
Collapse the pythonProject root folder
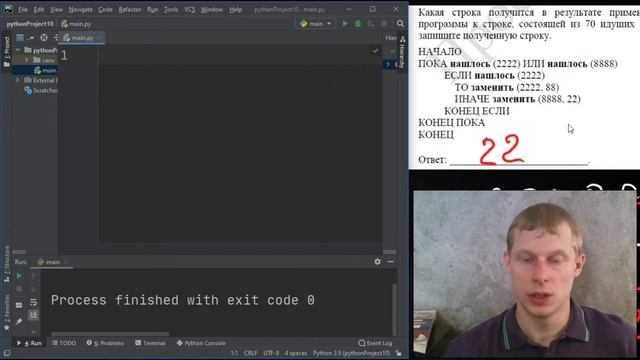click(18, 50)
